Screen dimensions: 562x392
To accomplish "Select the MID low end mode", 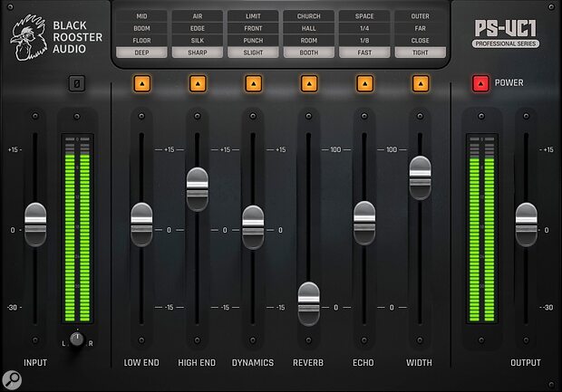I will click(141, 16).
